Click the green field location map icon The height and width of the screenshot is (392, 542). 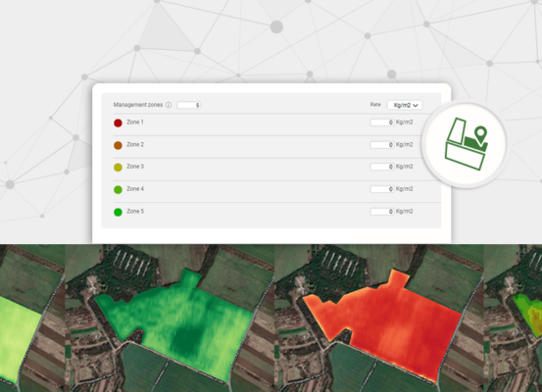(x=467, y=144)
